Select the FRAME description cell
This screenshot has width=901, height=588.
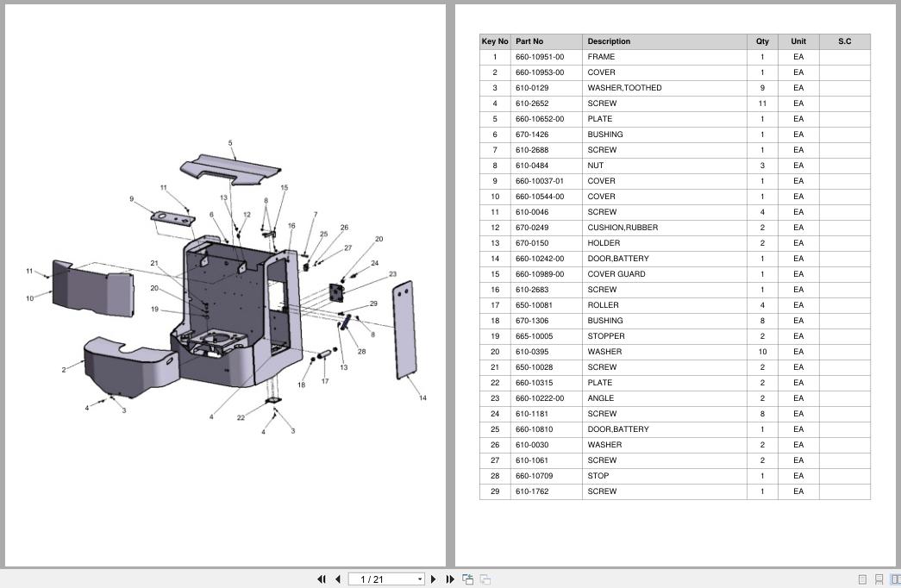click(x=664, y=57)
